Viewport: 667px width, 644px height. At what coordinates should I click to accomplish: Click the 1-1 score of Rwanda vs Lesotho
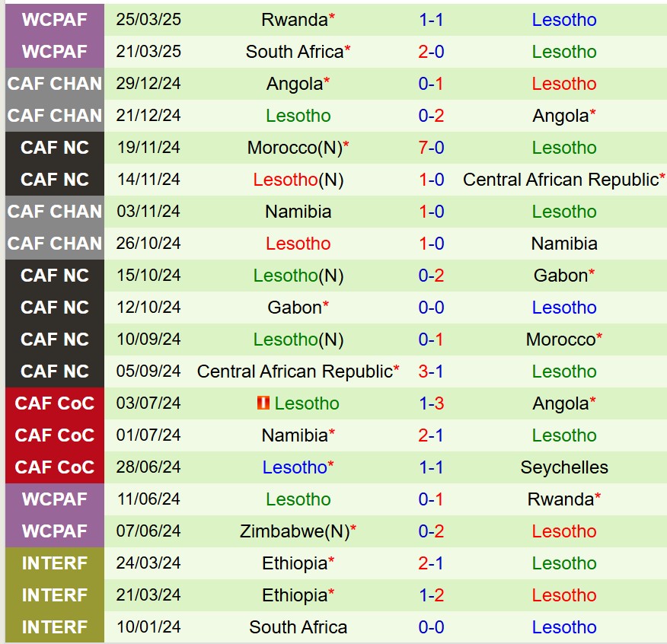click(431, 20)
